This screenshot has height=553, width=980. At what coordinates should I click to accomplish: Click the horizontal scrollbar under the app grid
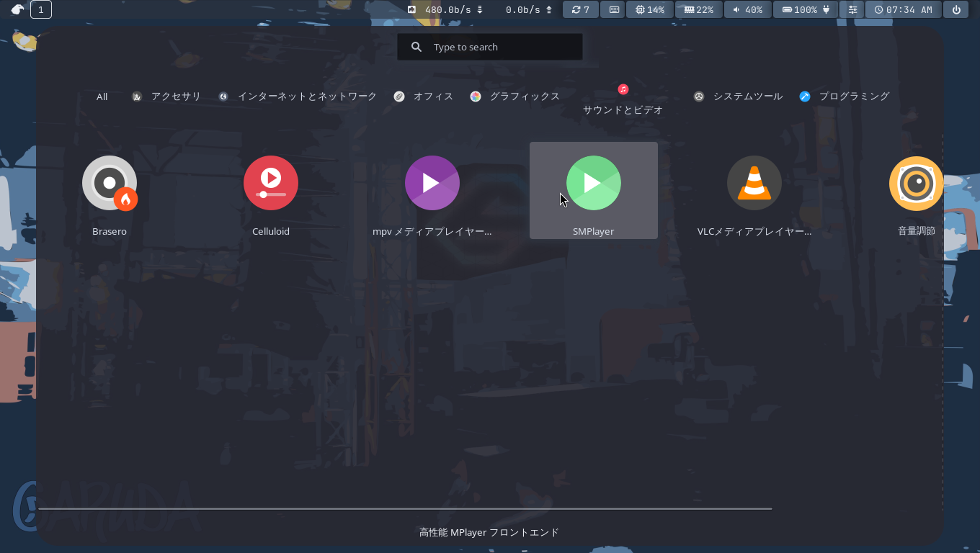[x=405, y=508]
